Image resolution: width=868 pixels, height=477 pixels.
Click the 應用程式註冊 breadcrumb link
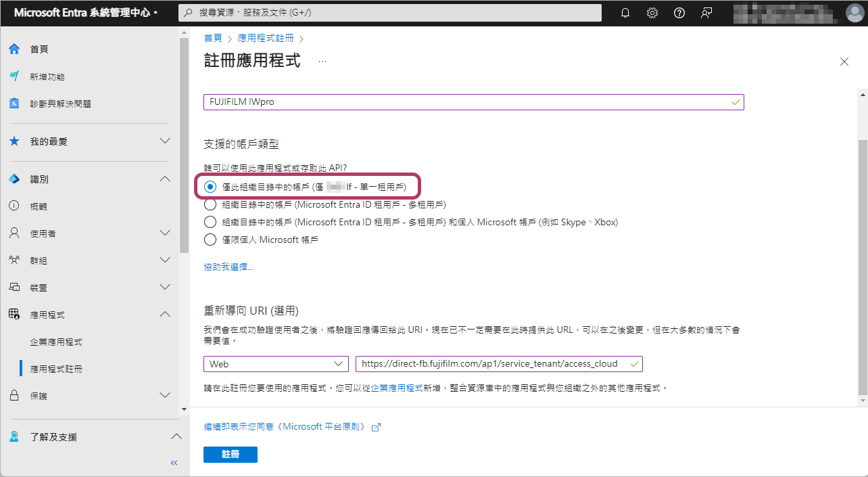click(264, 39)
